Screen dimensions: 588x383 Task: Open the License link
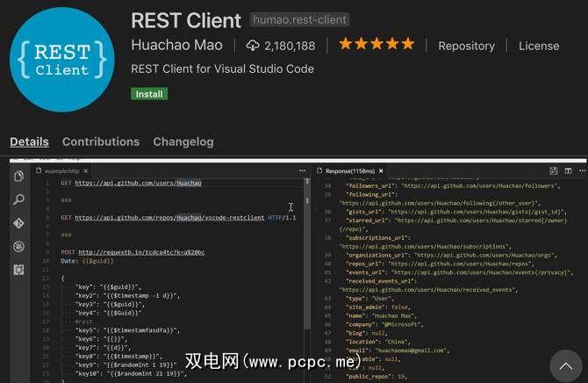point(538,46)
